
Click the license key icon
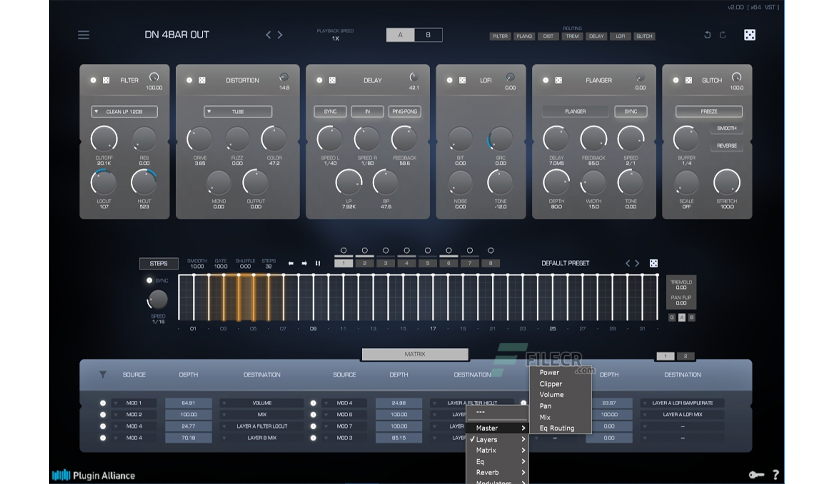click(x=756, y=475)
